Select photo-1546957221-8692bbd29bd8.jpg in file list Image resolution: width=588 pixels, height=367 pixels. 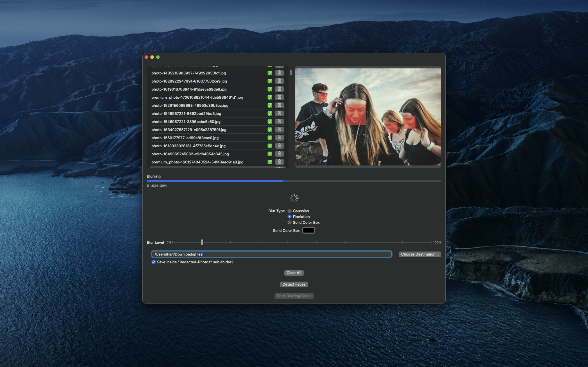(x=186, y=113)
